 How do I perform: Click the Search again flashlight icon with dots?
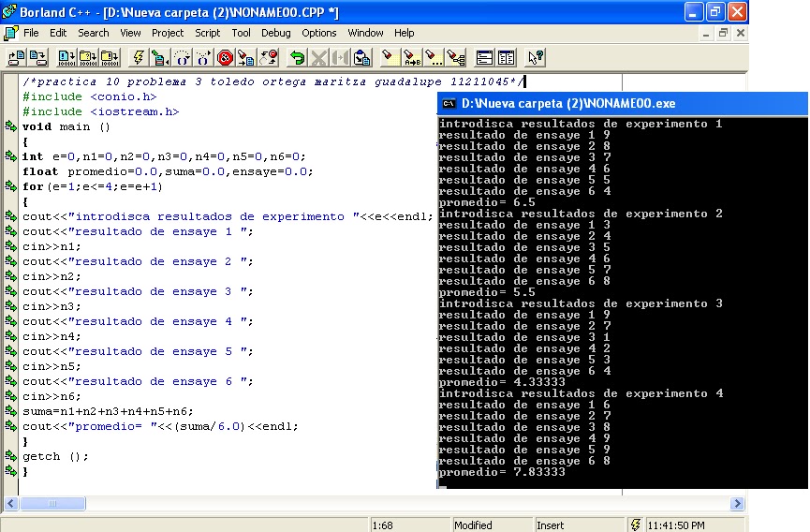tap(434, 58)
